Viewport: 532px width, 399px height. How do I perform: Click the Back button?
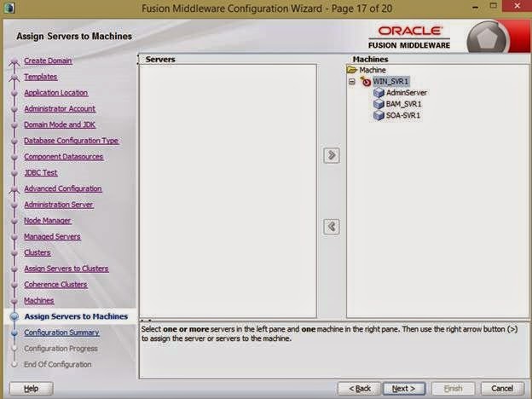pos(360,389)
